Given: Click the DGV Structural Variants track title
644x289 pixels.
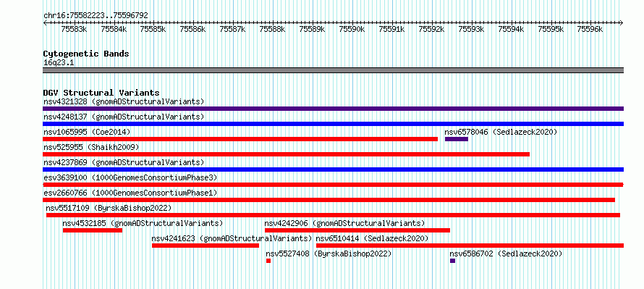Looking at the screenshot, I should [101, 93].
